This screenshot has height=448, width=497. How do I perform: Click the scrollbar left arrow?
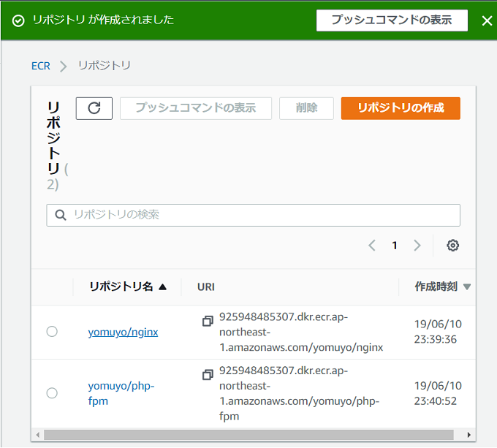tap(38, 435)
